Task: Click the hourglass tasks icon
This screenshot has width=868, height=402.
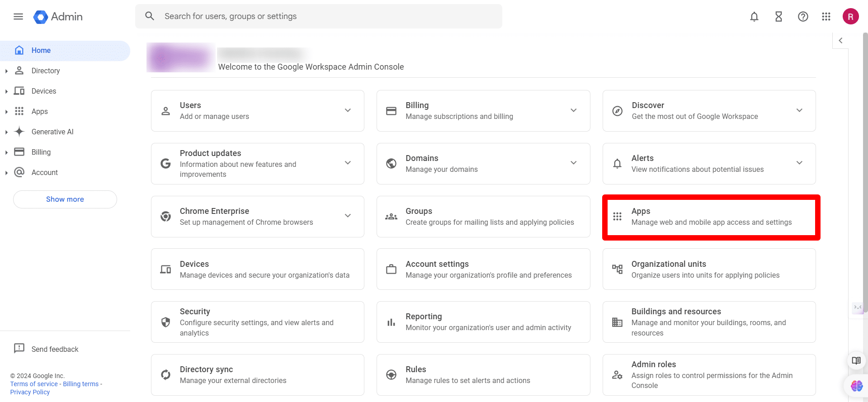Action: coord(778,17)
